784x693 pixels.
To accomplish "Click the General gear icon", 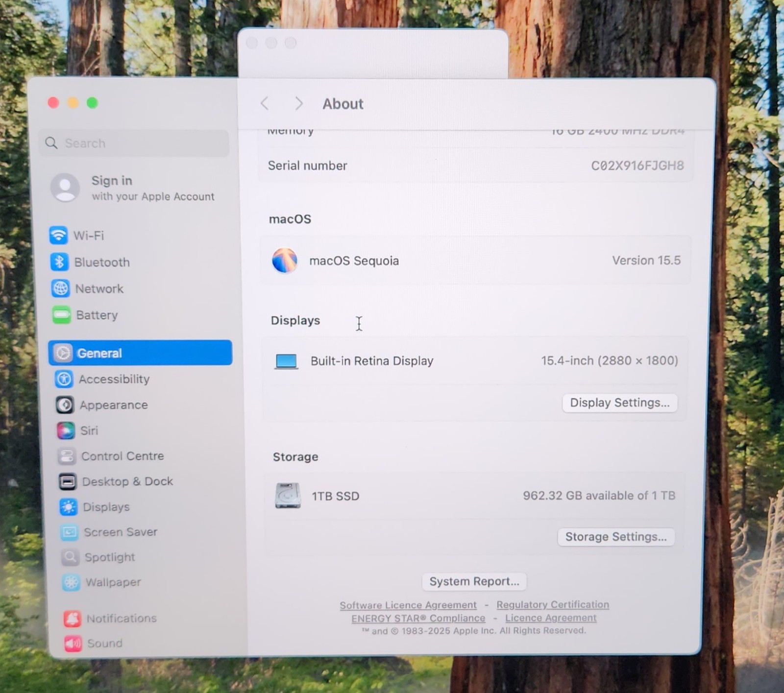I will 63,353.
